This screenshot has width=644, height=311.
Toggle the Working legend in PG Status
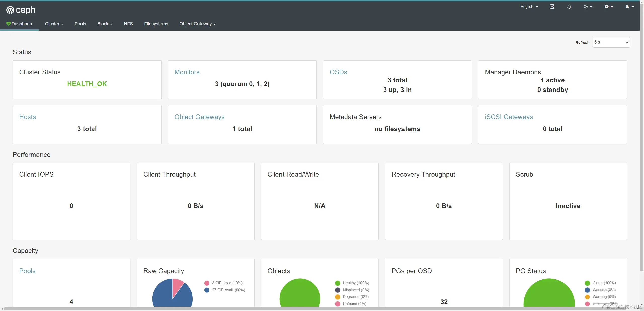click(x=604, y=290)
